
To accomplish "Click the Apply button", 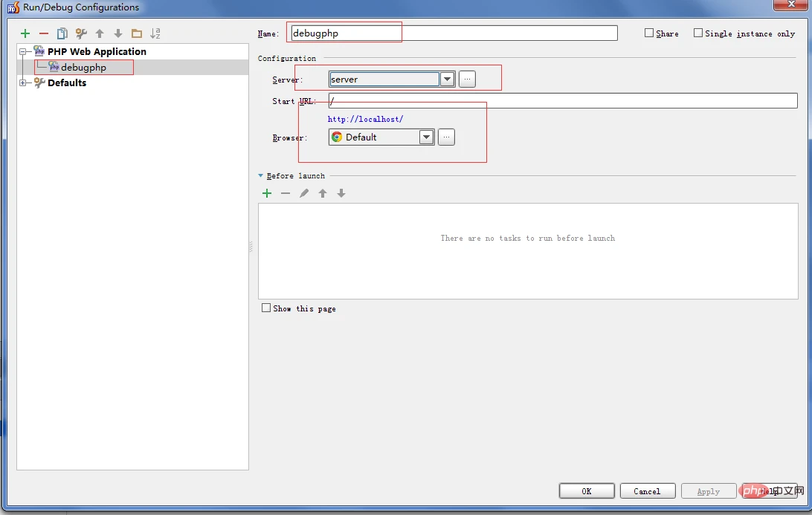I will coord(708,490).
